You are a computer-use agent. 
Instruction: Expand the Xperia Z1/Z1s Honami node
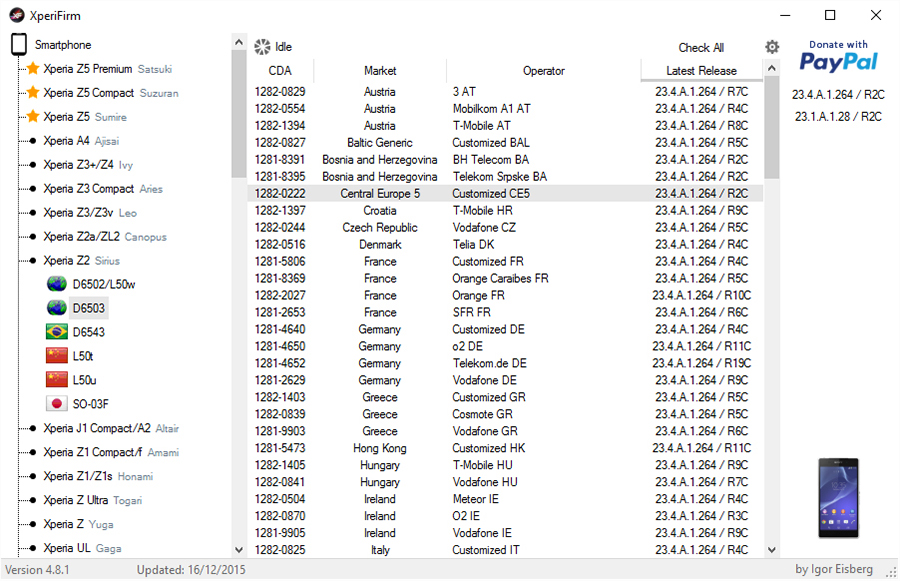click(33, 476)
